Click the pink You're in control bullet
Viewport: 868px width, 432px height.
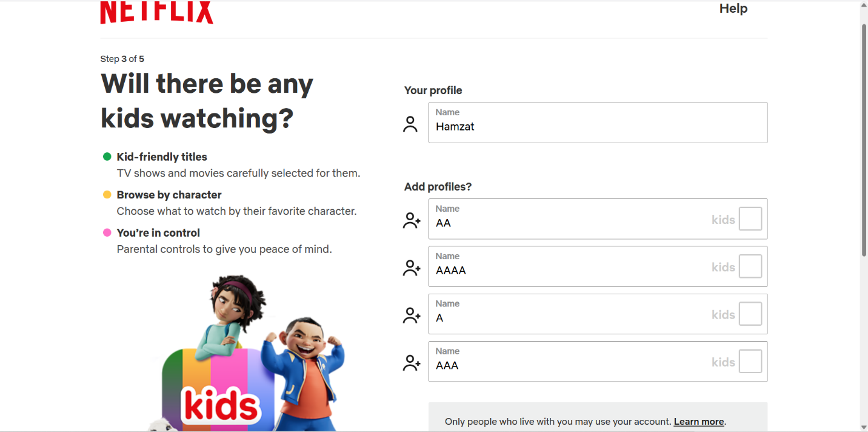pos(107,232)
